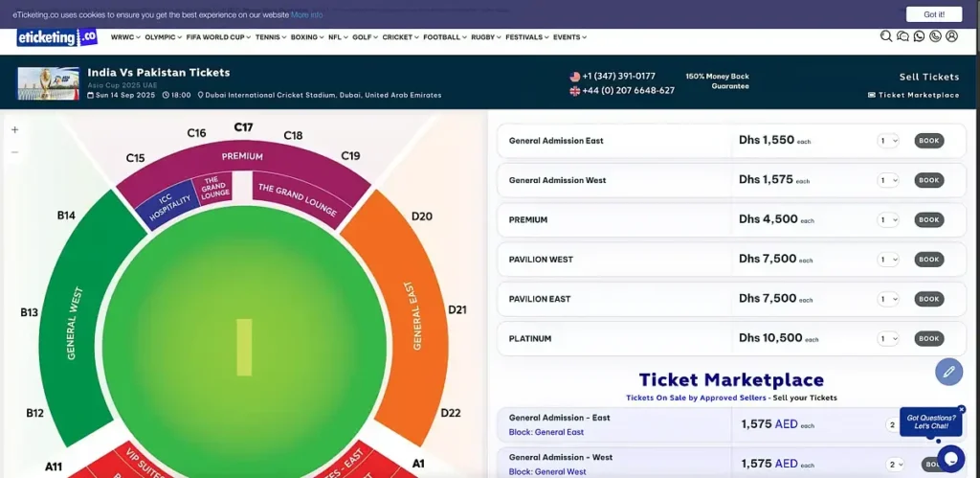This screenshot has height=478, width=980.
Task: Zoom out the stadium map with minus
Action: [15, 152]
